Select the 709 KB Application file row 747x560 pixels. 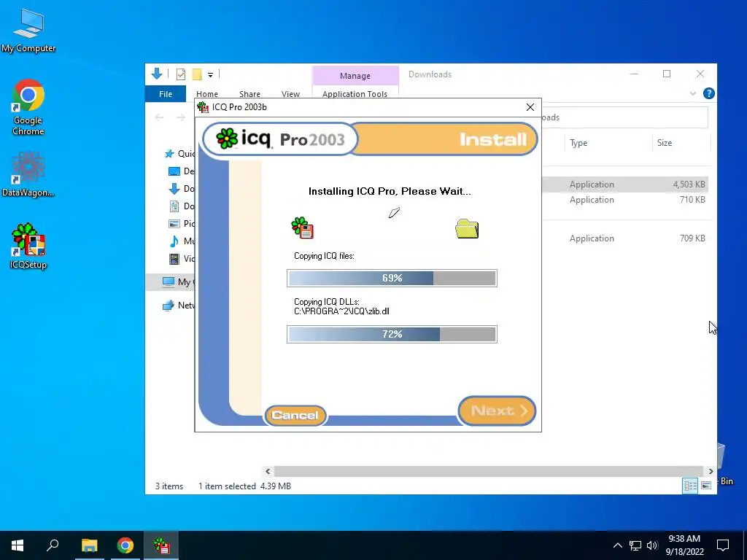(624, 238)
